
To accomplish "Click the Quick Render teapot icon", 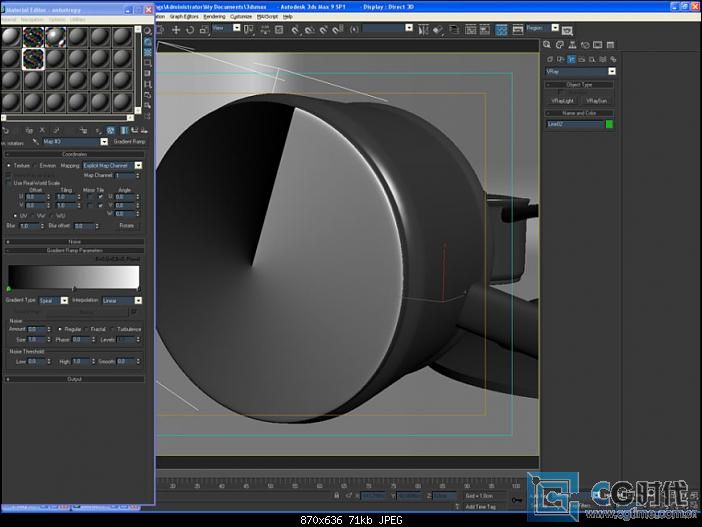I will pyautogui.click(x=567, y=30).
